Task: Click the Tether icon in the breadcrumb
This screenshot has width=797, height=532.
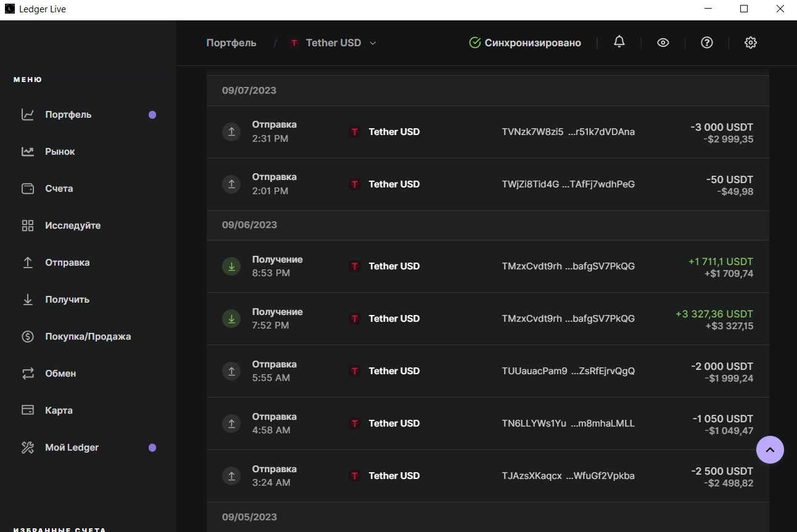Action: [x=294, y=43]
